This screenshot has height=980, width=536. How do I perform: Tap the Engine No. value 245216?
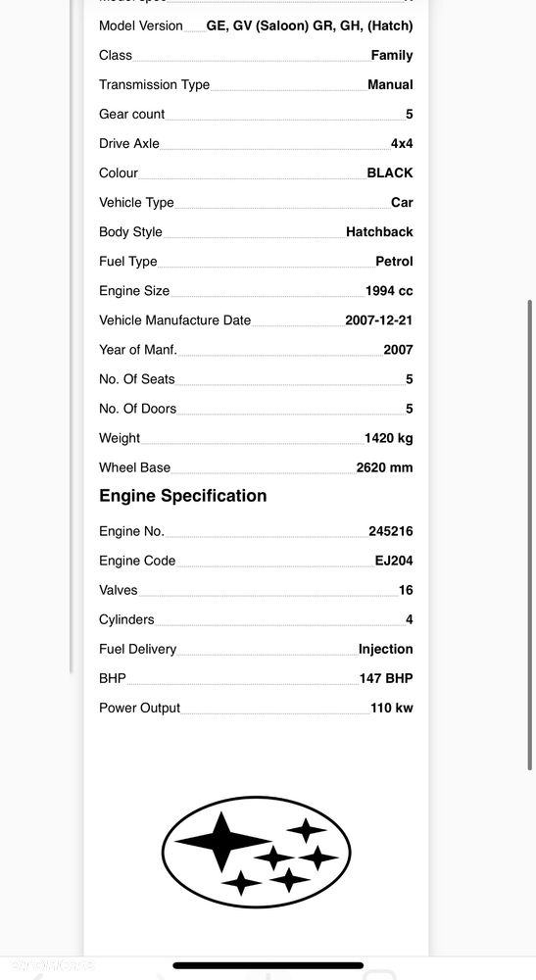390,531
